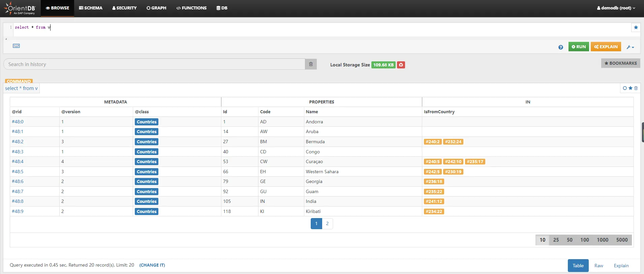Click the orange #240:2 edge badge for Bermuda
Image resolution: width=644 pixels, height=274 pixels.
[x=432, y=142]
